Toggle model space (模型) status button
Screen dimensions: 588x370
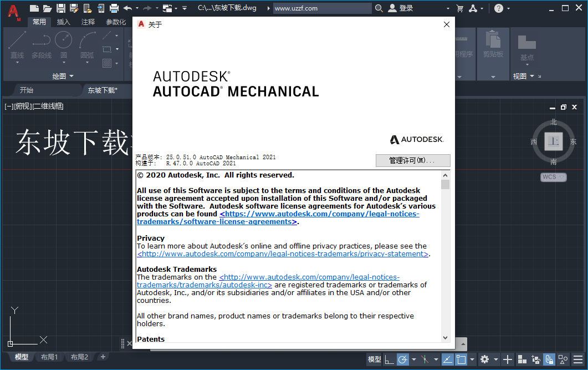[374, 359]
